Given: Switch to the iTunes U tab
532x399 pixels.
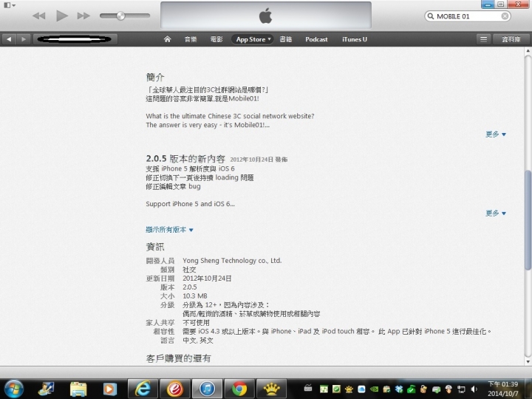Looking at the screenshot, I should (355, 39).
